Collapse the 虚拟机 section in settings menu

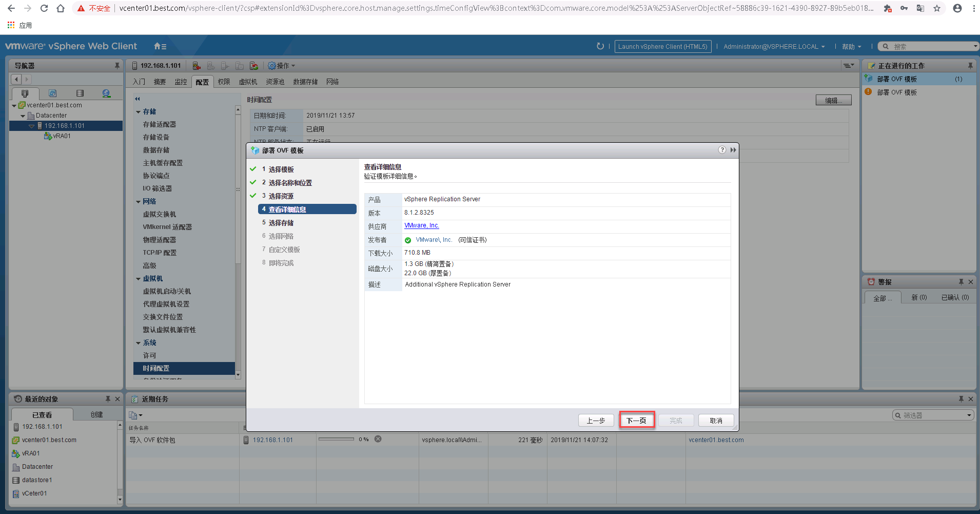(x=139, y=279)
